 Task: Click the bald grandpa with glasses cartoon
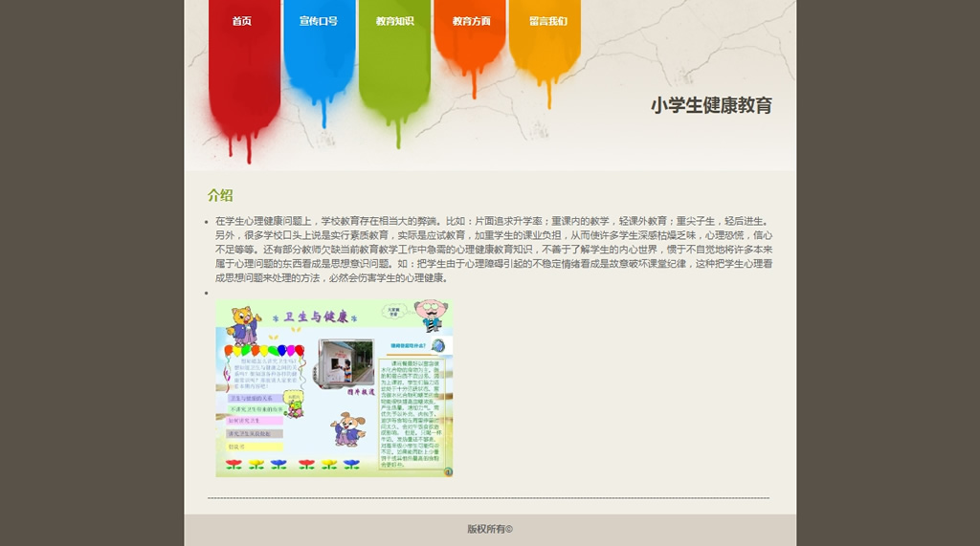click(x=431, y=315)
